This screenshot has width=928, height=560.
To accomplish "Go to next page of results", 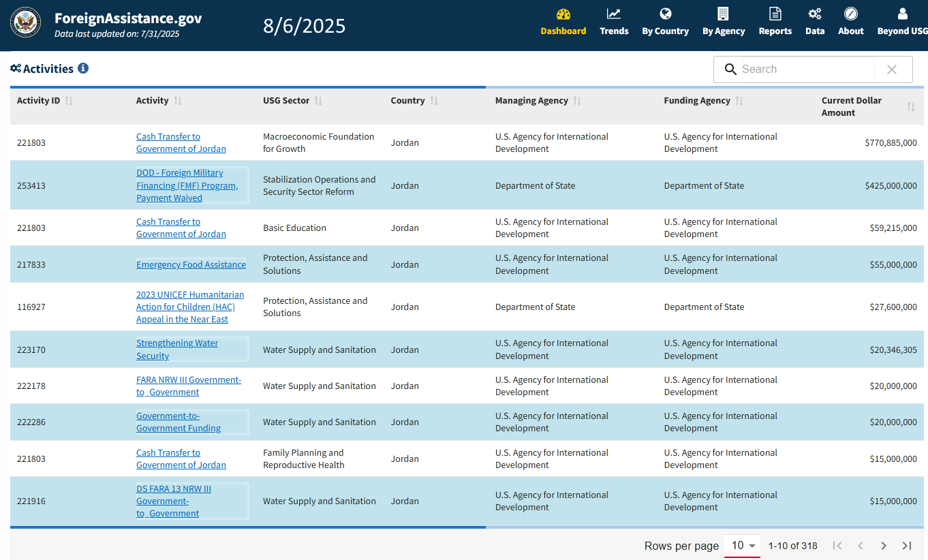I will point(884,546).
